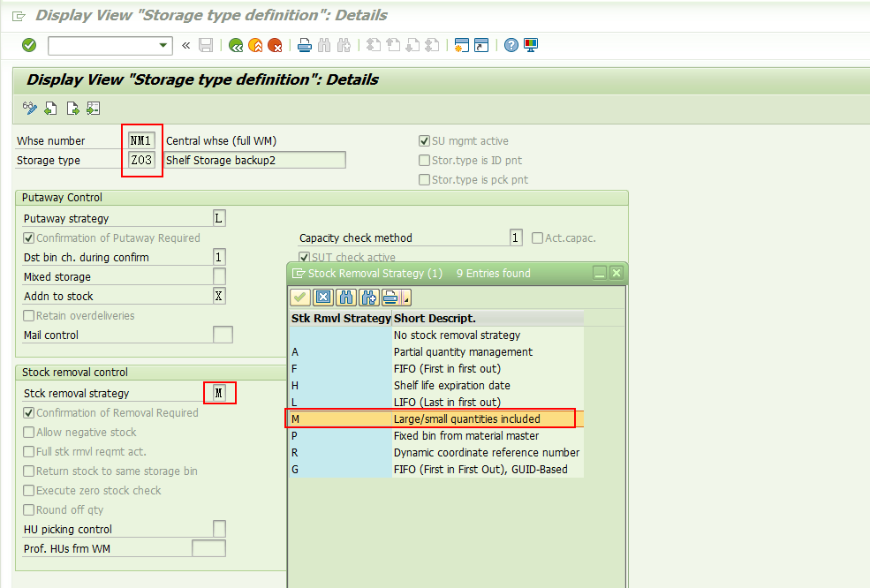Viewport: 870px width, 588px height.
Task: Open the command field dropdown
Action: pos(163,46)
